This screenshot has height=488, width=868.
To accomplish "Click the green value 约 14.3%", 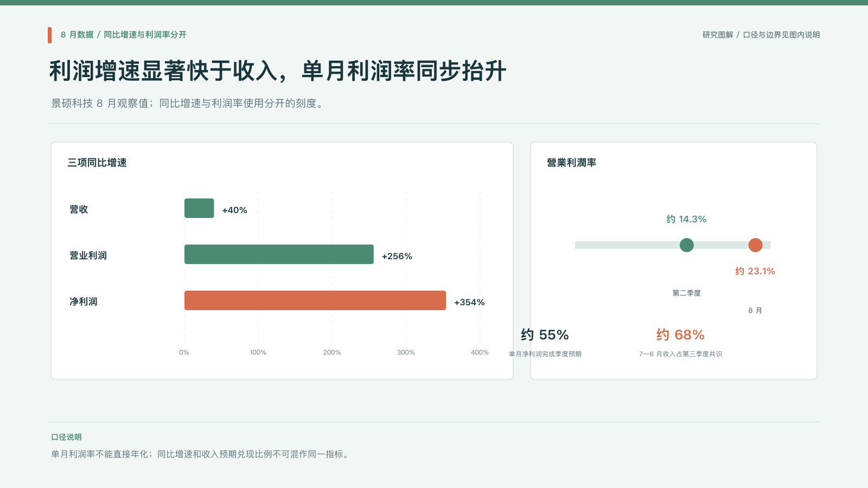I will coord(687,219).
